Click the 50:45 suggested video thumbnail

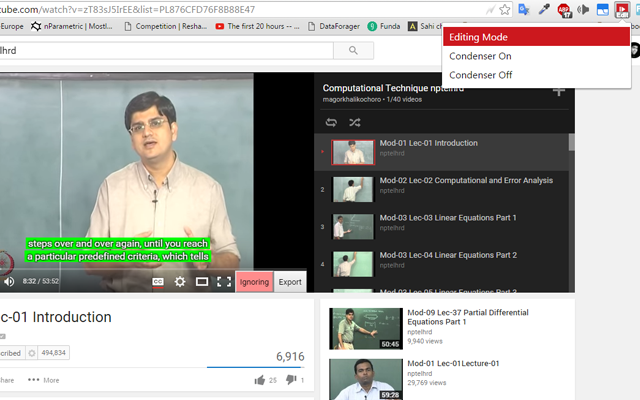366,329
